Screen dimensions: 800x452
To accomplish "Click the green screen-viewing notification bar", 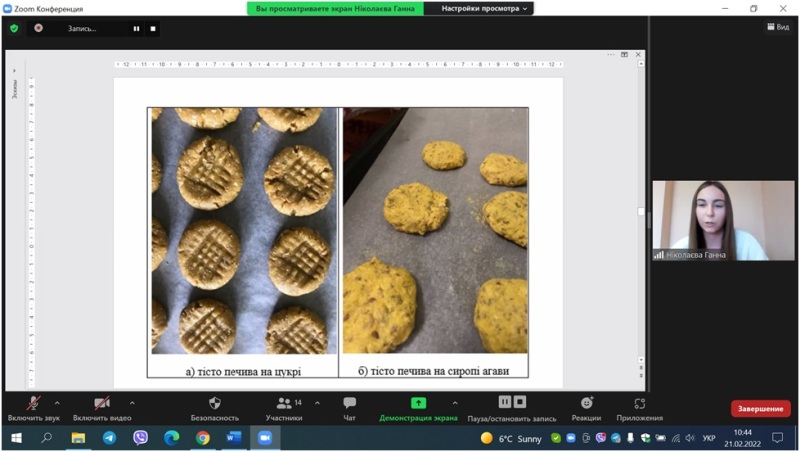I will pos(335,8).
